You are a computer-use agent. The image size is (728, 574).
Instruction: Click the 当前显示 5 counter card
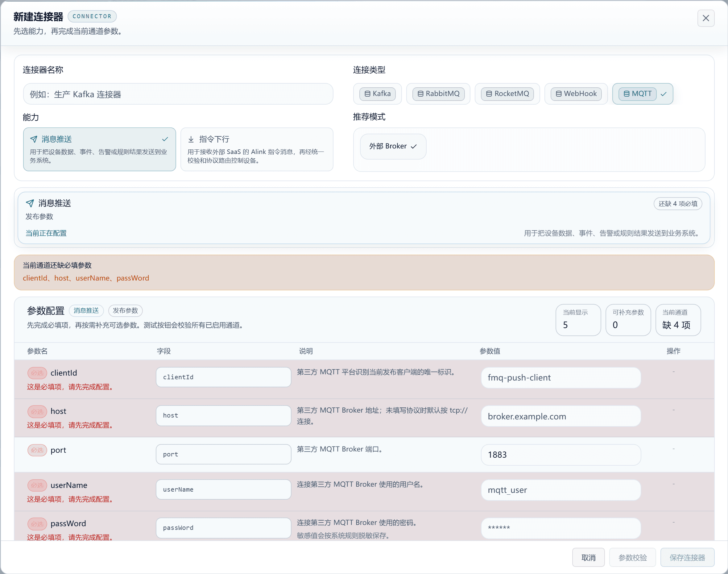578,320
